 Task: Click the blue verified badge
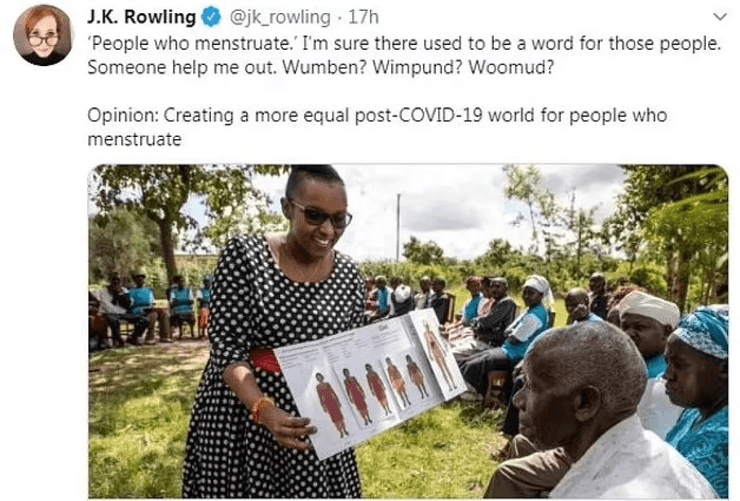tap(211, 17)
